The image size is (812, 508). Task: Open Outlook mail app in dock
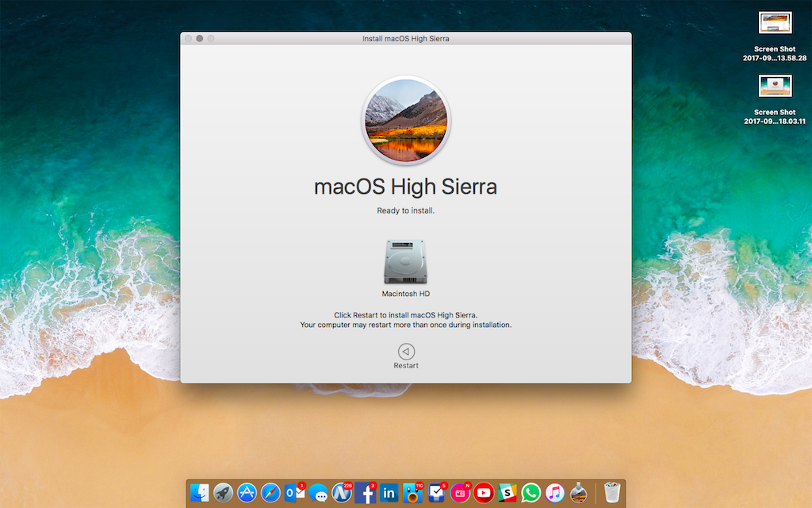tap(295, 493)
